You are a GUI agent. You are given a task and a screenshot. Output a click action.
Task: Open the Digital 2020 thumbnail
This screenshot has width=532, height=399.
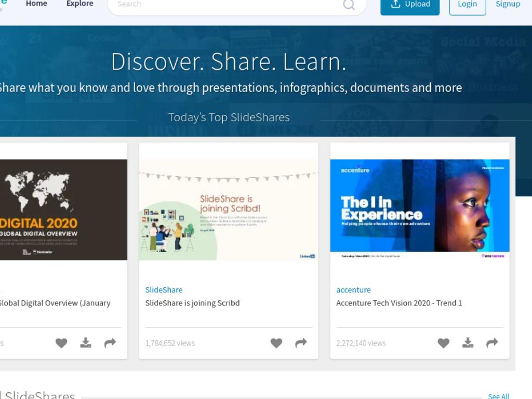[63, 210]
